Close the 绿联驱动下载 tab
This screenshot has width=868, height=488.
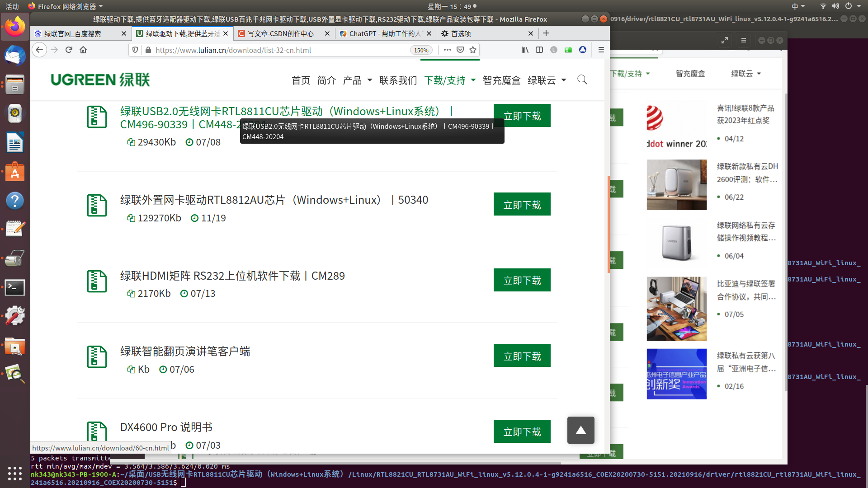pyautogui.click(x=226, y=33)
